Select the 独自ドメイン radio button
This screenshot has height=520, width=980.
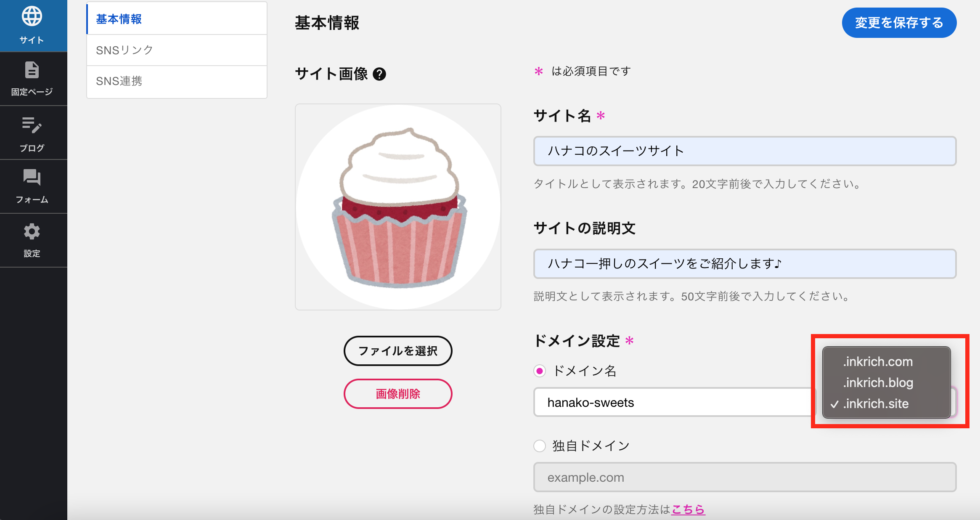[x=540, y=446]
